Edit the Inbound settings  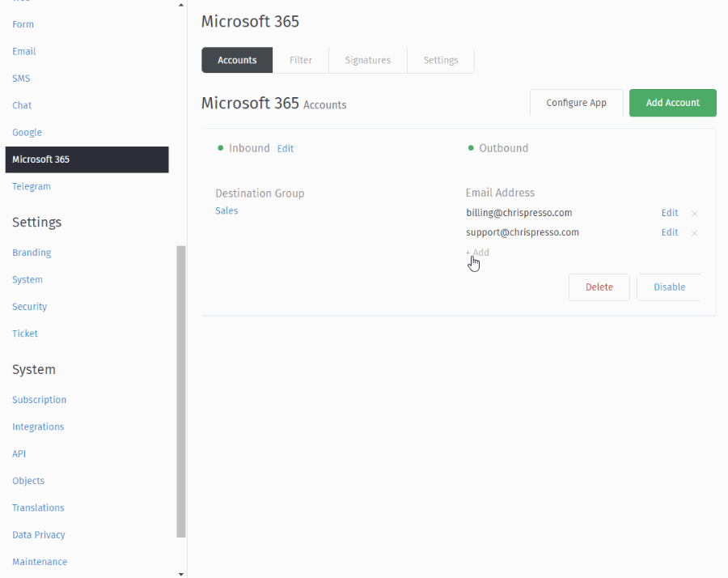coord(285,149)
